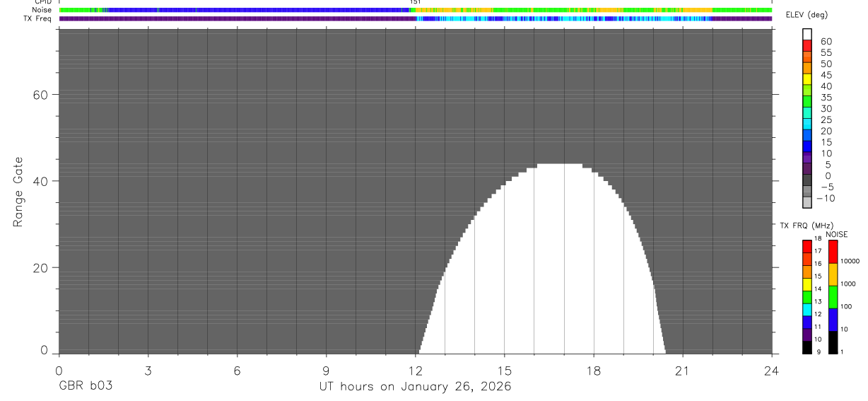Click the green TX FRQ swatch between 14 and 13

807,296
